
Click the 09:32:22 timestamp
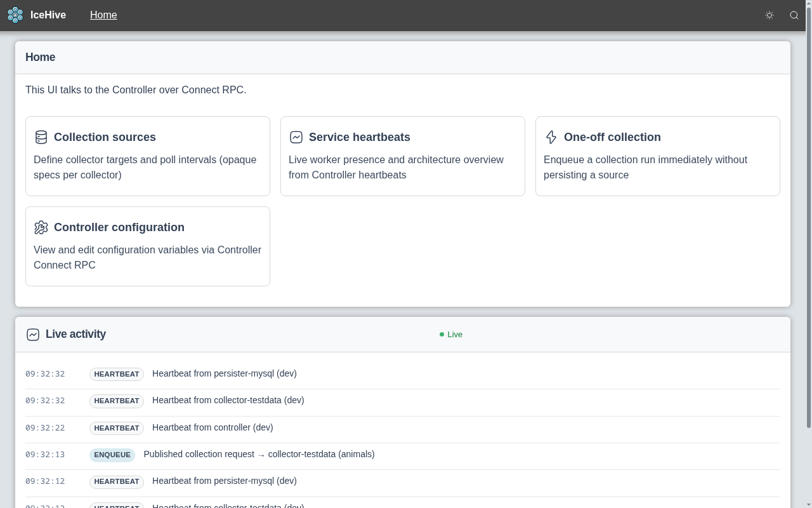point(45,428)
